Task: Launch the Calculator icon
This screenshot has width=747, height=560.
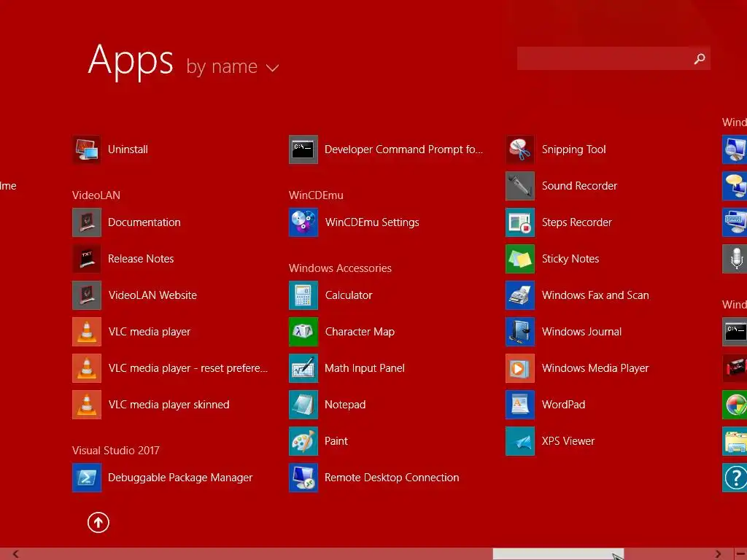Action: click(303, 295)
